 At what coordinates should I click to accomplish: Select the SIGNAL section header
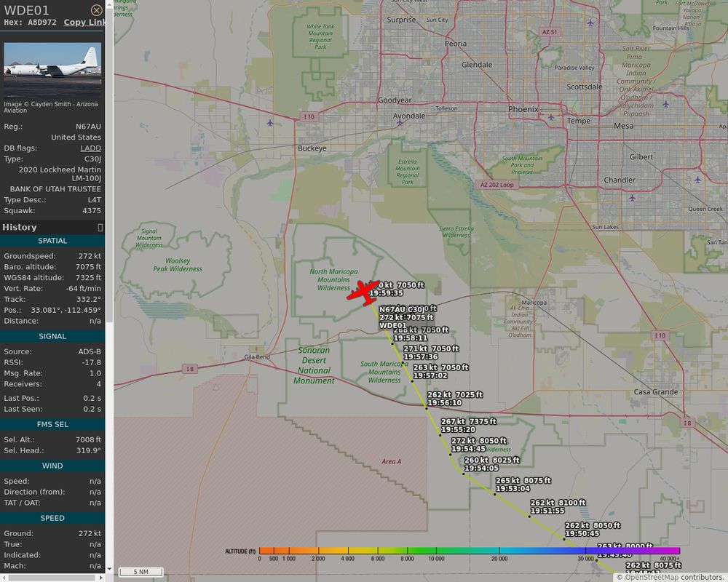tap(52, 337)
